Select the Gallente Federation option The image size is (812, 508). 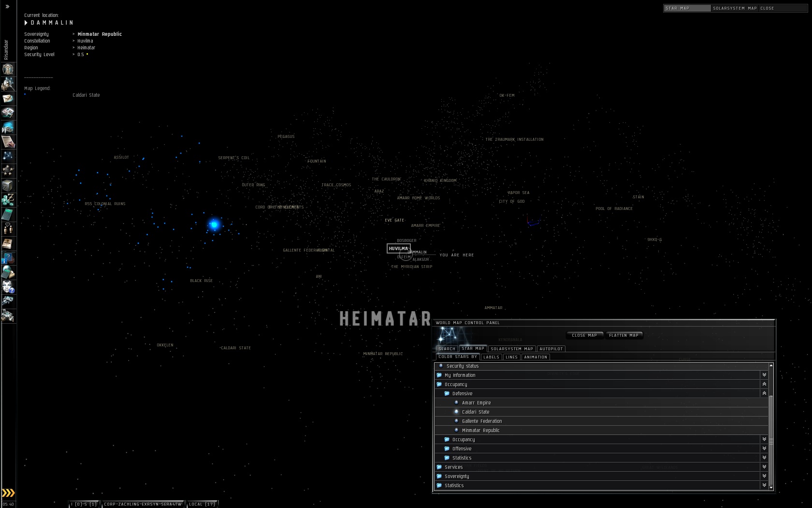[482, 421]
